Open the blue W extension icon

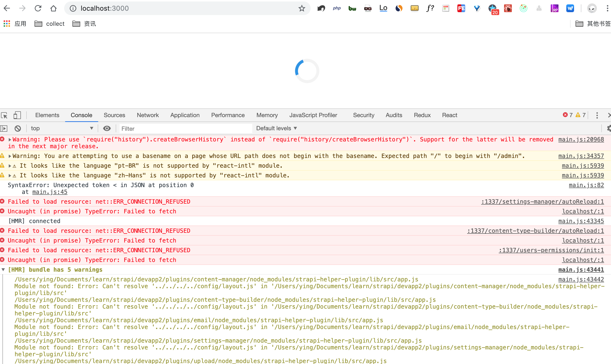coord(570,8)
